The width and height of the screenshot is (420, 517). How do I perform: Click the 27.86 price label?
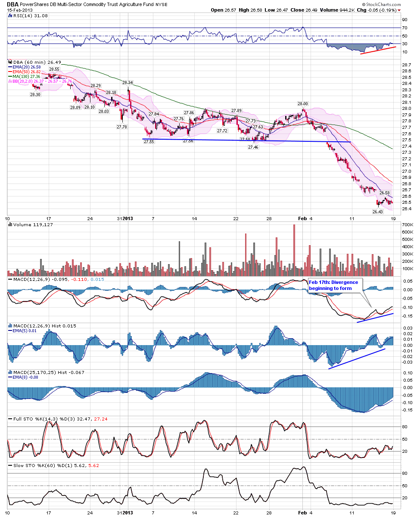(189, 113)
